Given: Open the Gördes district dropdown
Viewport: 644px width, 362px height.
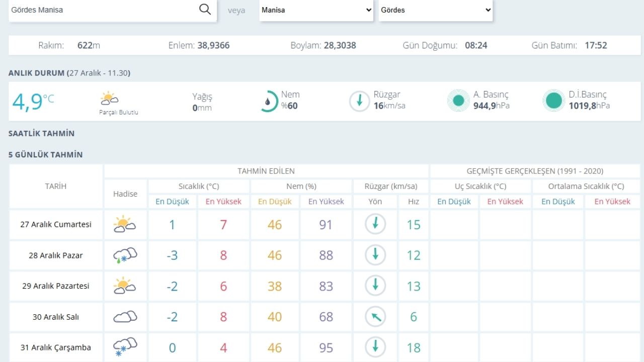Looking at the screenshot, I should [436, 10].
